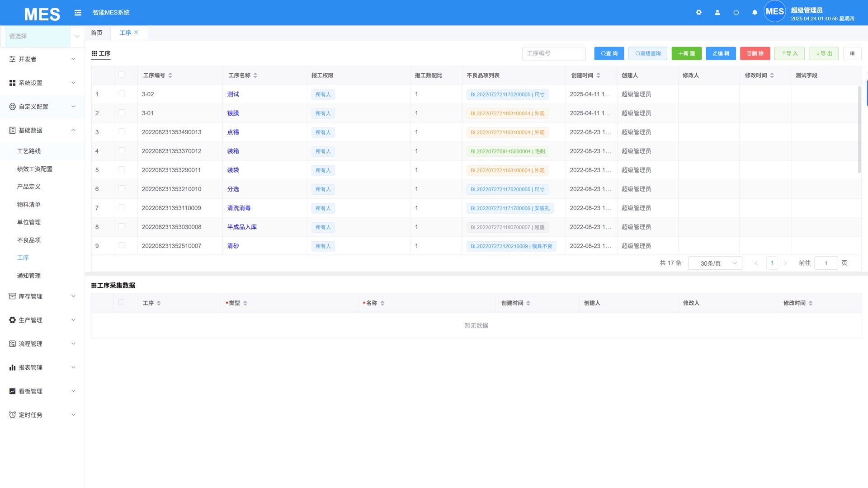Switch to the 首页 tab
868x488 pixels.
point(97,33)
